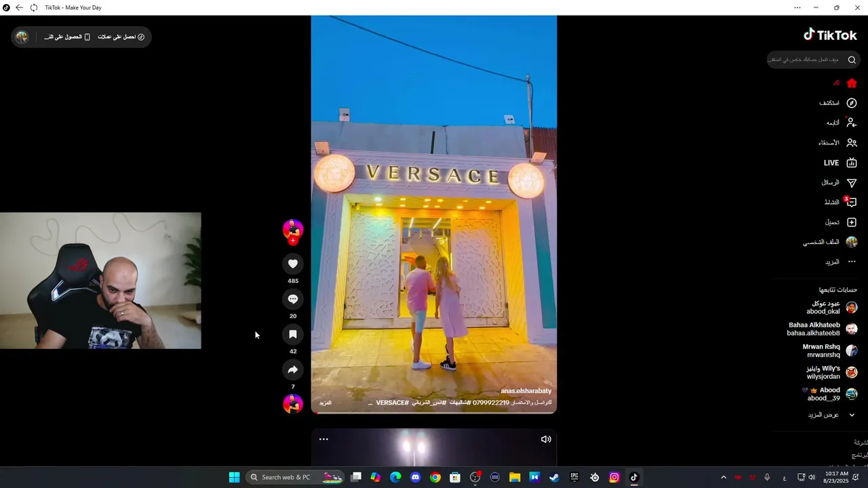Toggle the taskbar microphone icon
This screenshot has height=488, width=868.
[x=767, y=477]
